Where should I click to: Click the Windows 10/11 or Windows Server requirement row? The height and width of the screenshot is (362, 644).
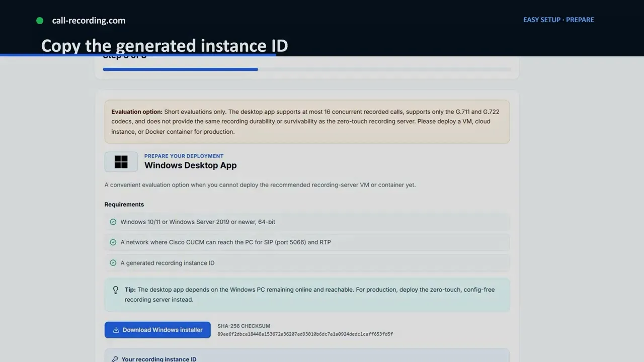coord(307,222)
